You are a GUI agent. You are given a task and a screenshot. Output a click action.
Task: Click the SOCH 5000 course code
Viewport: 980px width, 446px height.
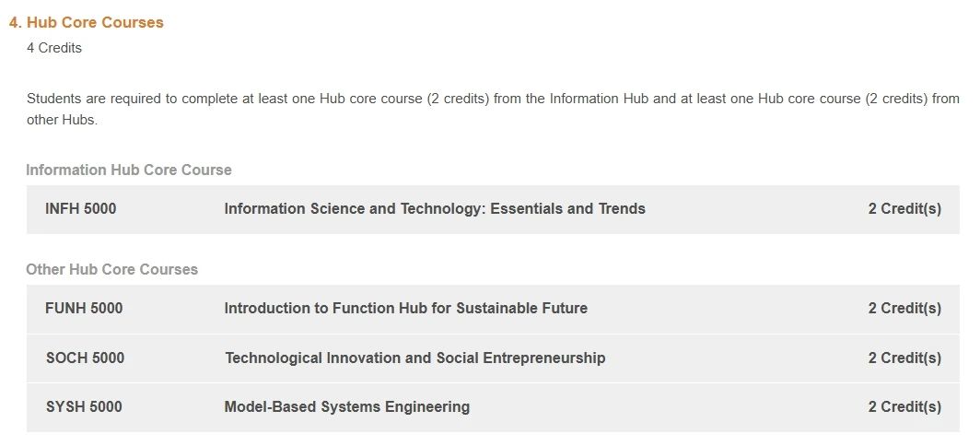pyautogui.click(x=85, y=358)
